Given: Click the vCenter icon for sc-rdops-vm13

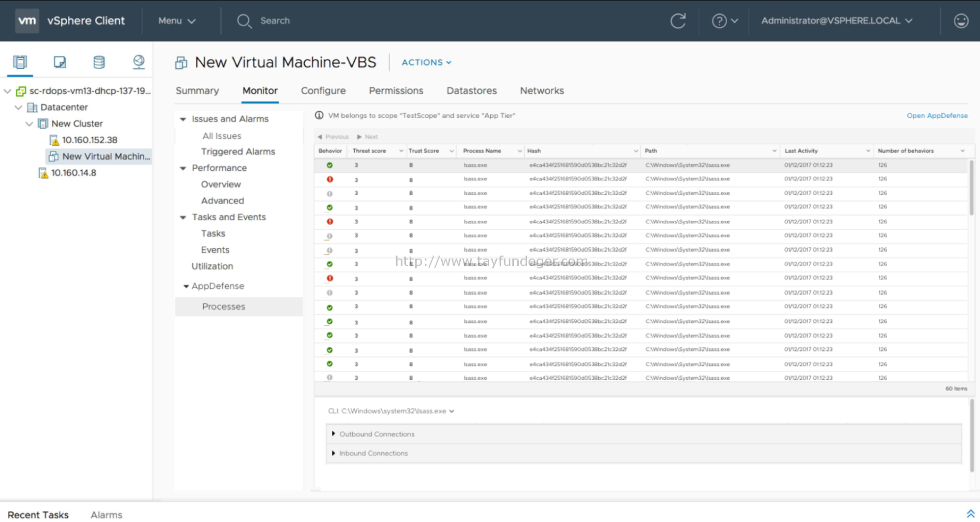Looking at the screenshot, I should pos(21,91).
